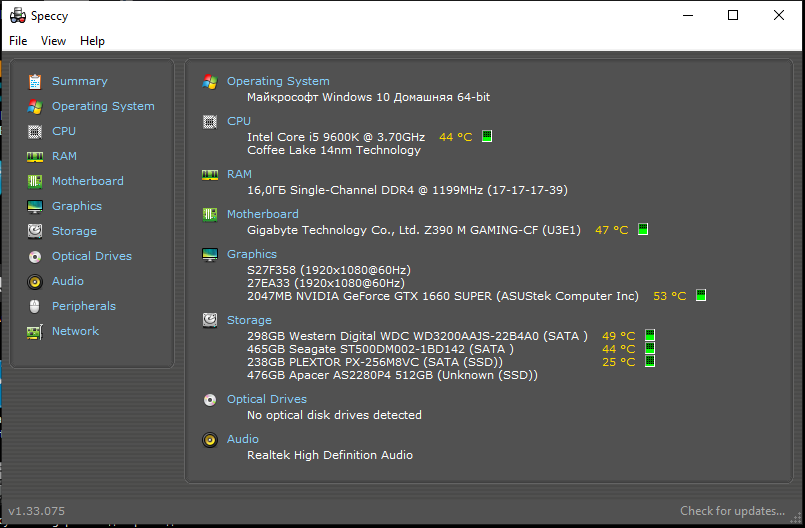Viewport: 805px width, 528px height.
Task: Select the Peripherals mouse icon
Action: coord(35,306)
